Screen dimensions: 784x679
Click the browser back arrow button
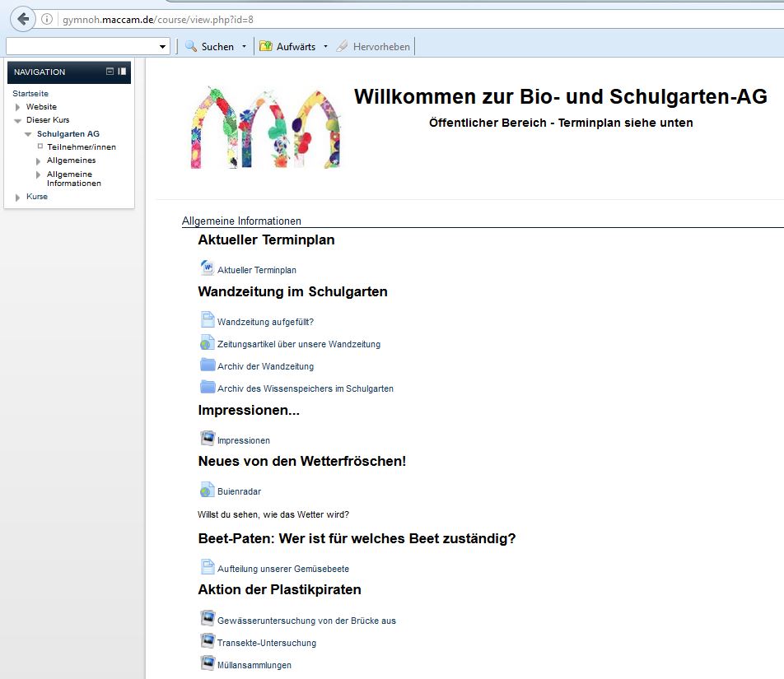pyautogui.click(x=23, y=19)
